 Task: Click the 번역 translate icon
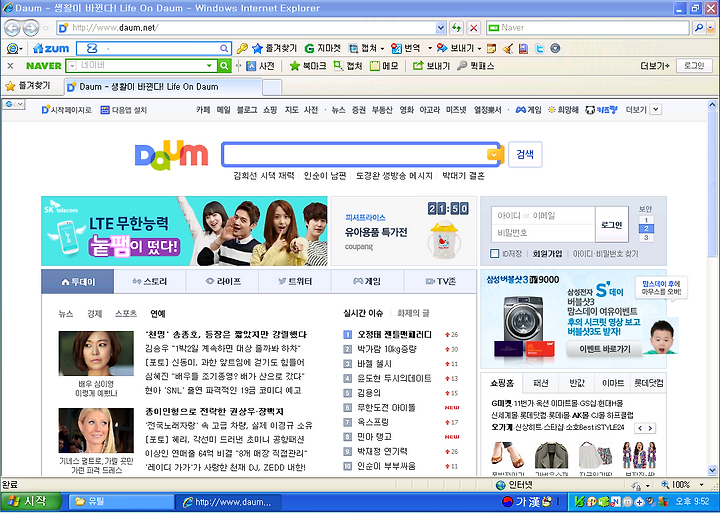tap(396, 48)
